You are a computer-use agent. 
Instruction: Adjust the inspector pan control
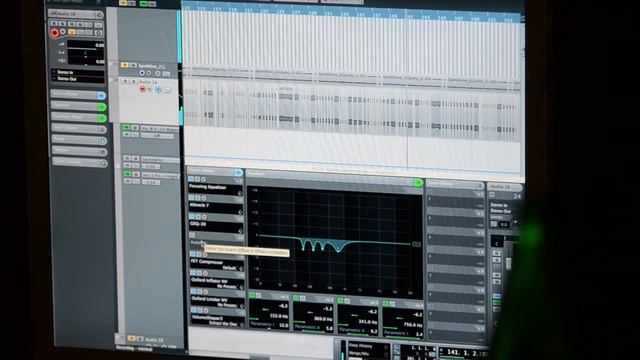86,53
